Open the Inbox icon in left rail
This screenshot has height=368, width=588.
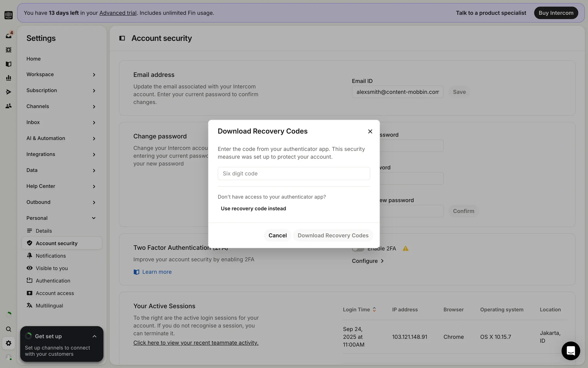coord(9,36)
